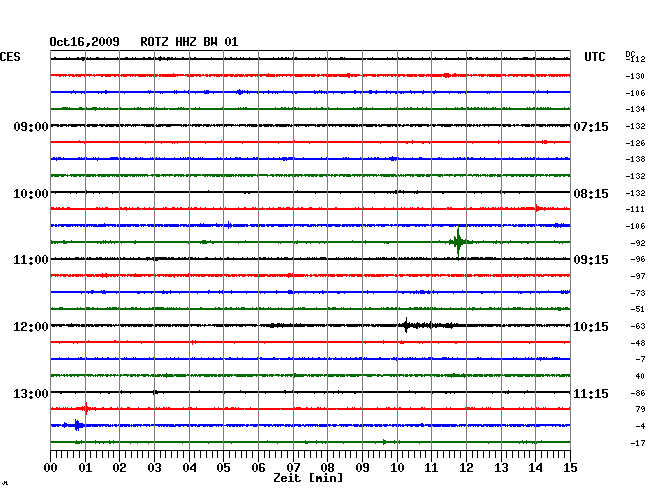Select the 11:00 local time label
Image resolution: width=650 pixels, height=494 pixels.
pyautogui.click(x=31, y=260)
